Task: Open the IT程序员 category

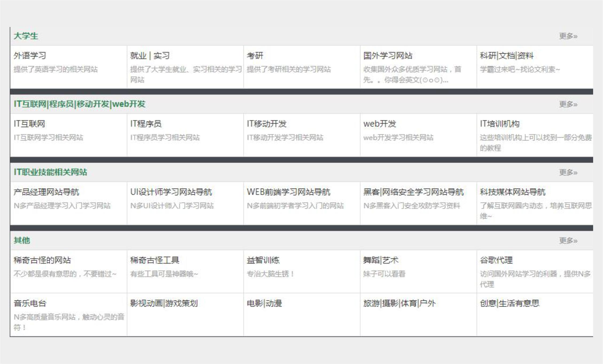Action: pyautogui.click(x=147, y=123)
